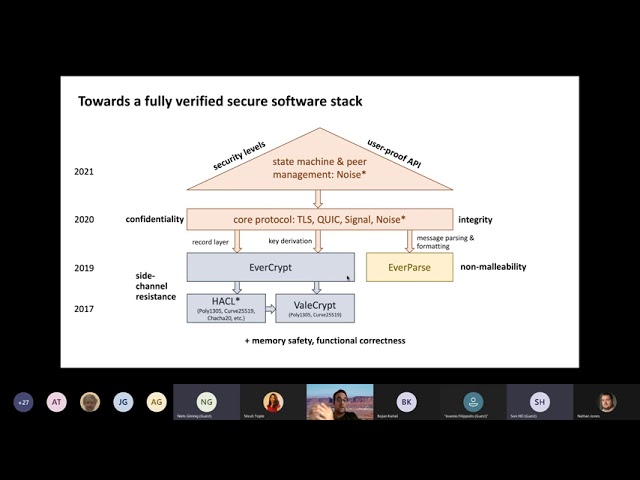This screenshot has height=480, width=640.
Task: Click the presenter's live video thumbnail
Action: [340, 402]
